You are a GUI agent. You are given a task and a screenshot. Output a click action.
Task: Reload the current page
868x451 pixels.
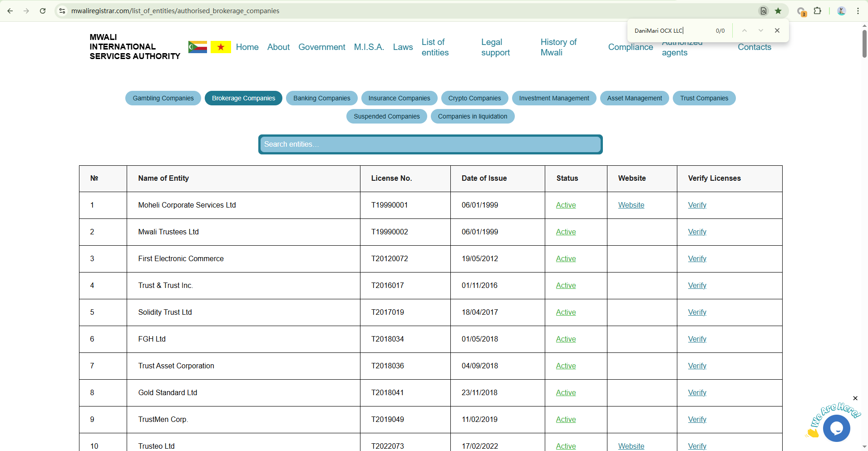click(x=43, y=11)
